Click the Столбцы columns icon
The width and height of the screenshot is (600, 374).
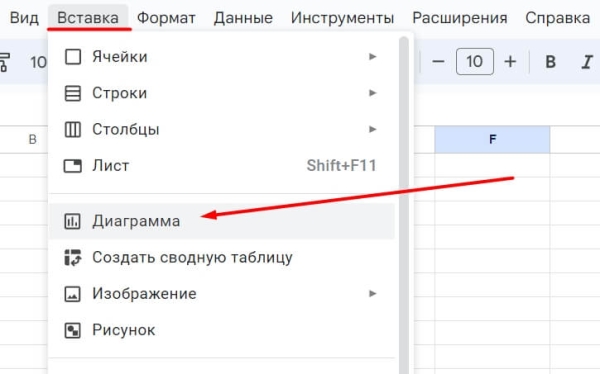pyautogui.click(x=73, y=129)
